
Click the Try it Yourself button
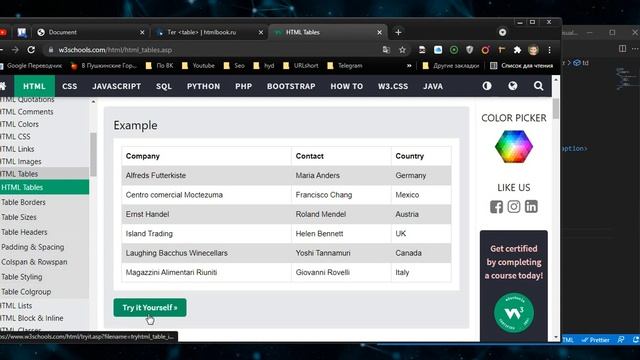click(150, 307)
